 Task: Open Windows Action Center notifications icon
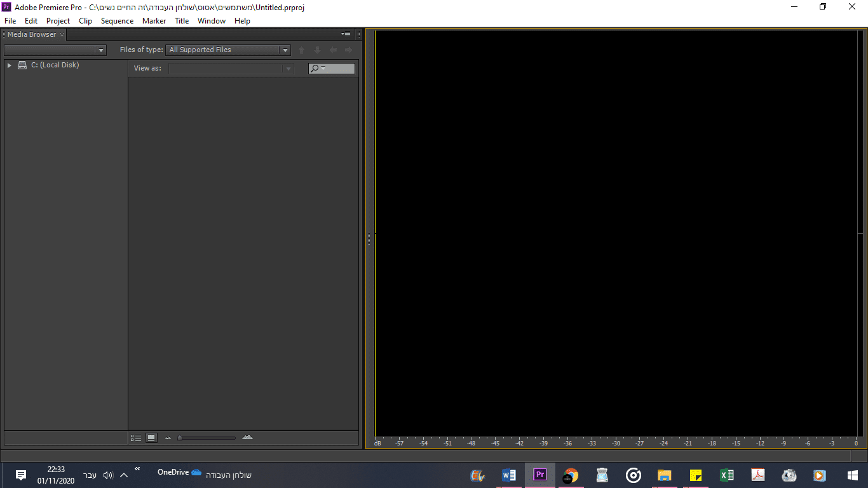coord(20,475)
